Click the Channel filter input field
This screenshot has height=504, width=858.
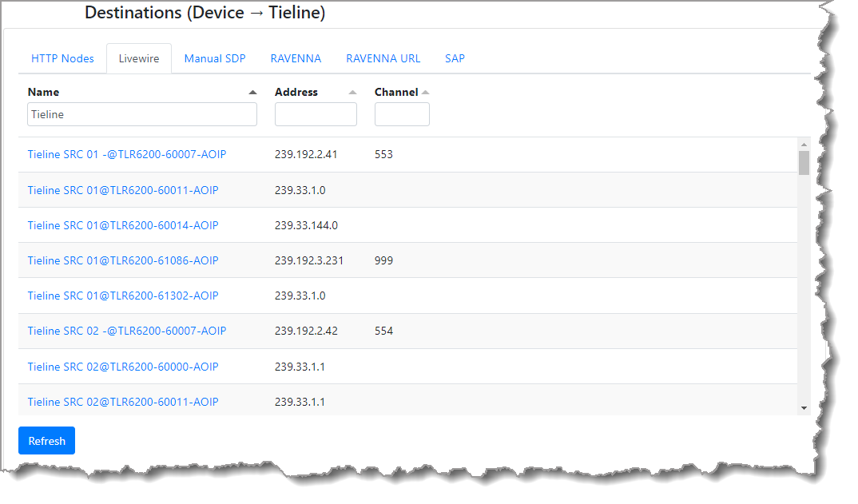tap(402, 114)
